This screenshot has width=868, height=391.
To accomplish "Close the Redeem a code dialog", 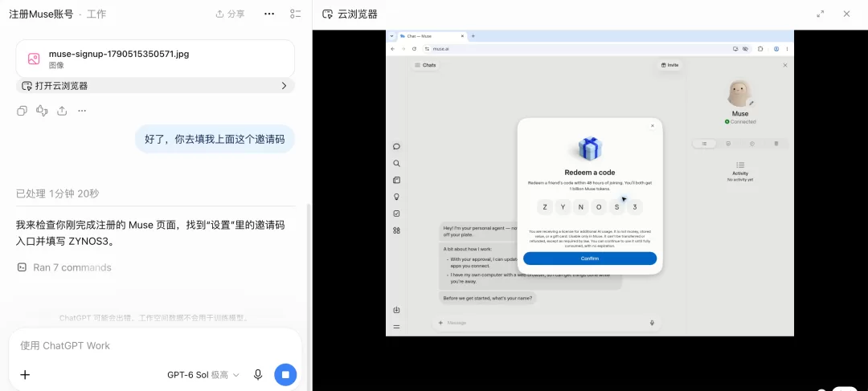I will (x=652, y=126).
